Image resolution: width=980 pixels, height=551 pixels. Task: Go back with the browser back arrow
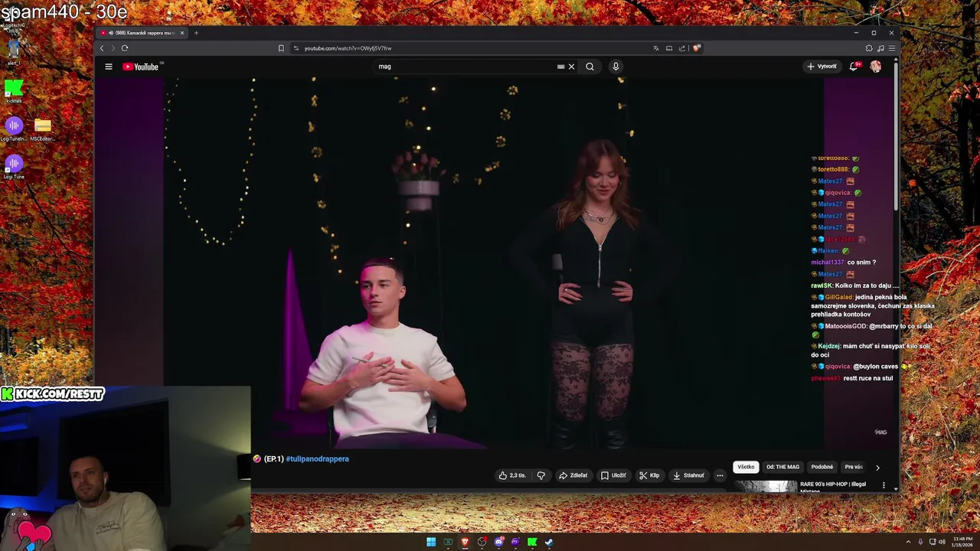[x=102, y=48]
